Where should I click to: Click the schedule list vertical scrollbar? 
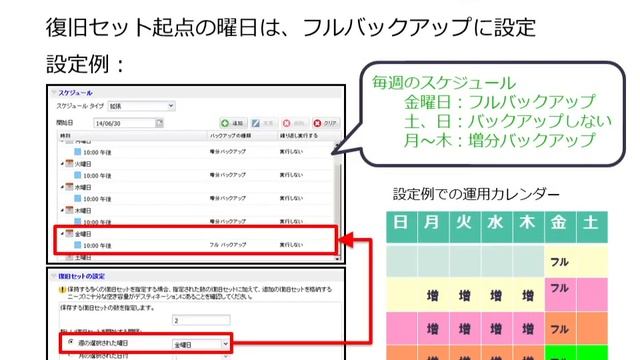pyautogui.click(x=338, y=202)
